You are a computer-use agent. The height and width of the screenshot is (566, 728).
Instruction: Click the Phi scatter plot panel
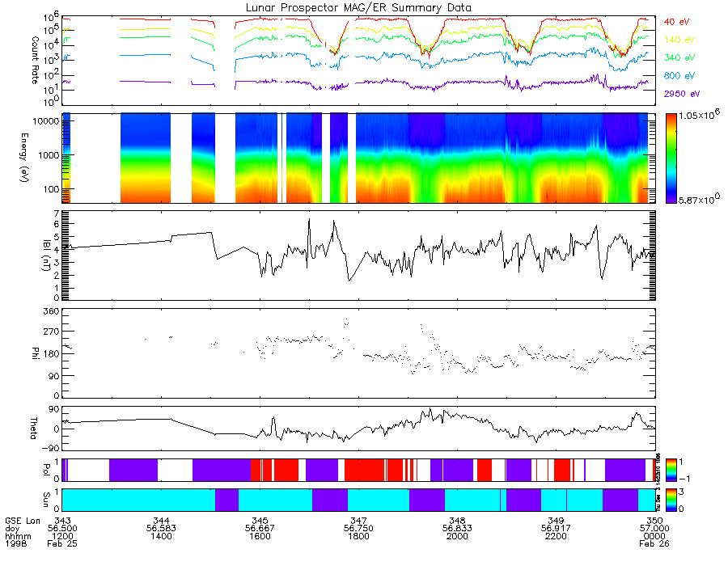coord(358,353)
